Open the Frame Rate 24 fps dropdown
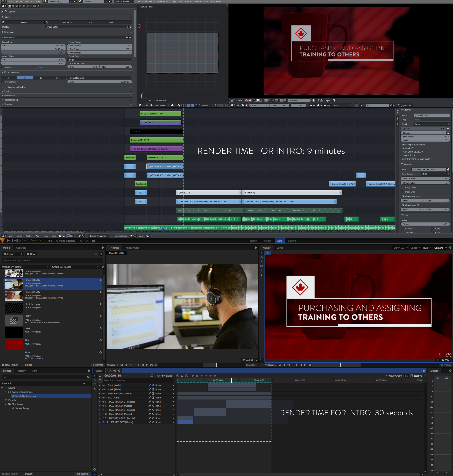453x476 pixels. pos(100,60)
